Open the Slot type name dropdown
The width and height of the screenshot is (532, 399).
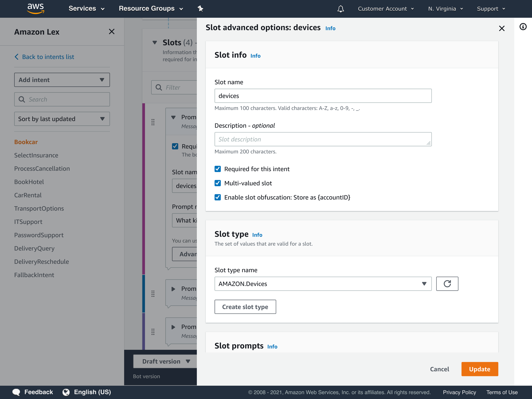click(323, 284)
